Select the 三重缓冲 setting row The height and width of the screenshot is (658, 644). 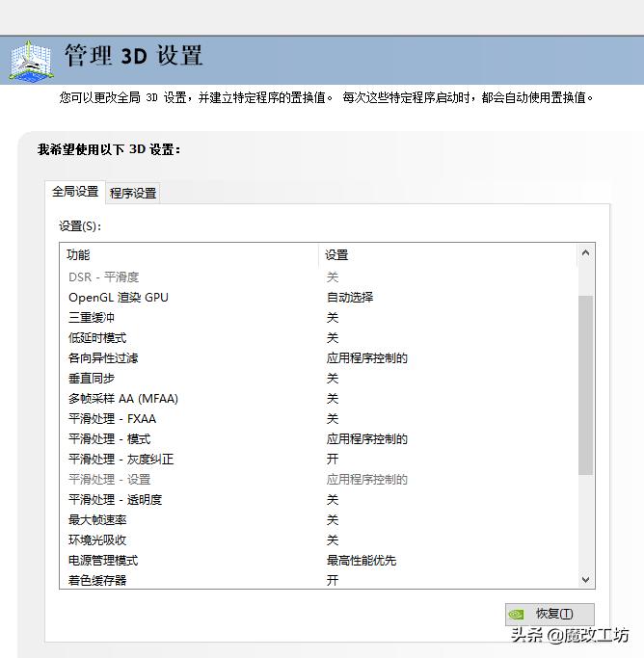(319, 318)
